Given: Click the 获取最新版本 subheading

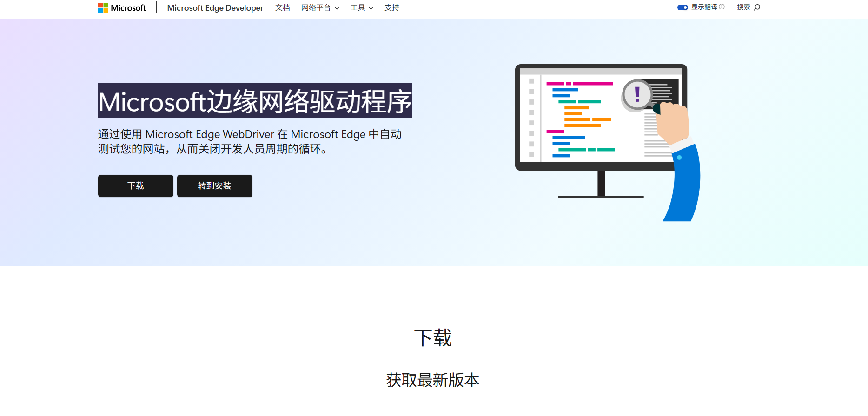Looking at the screenshot, I should pos(433,380).
